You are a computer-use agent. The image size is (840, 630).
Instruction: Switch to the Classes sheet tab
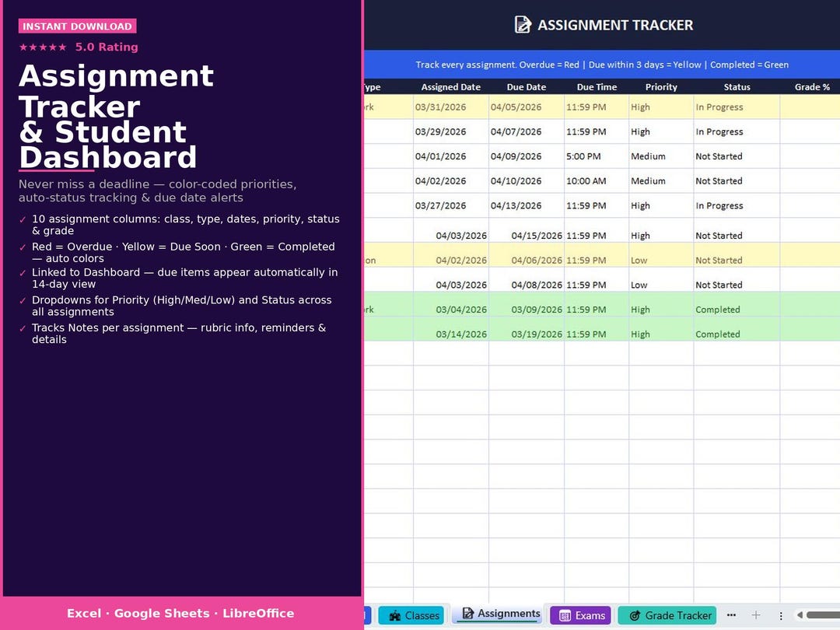411,615
